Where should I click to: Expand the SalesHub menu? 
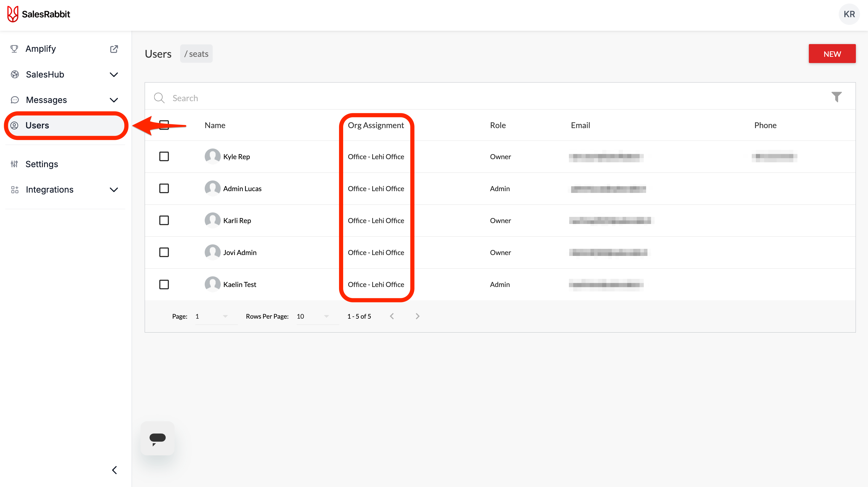point(114,75)
